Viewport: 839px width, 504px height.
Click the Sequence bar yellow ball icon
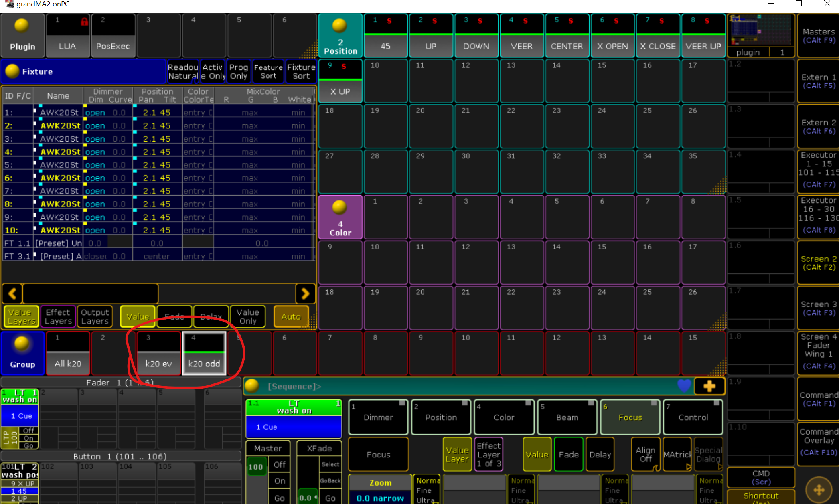tap(251, 386)
